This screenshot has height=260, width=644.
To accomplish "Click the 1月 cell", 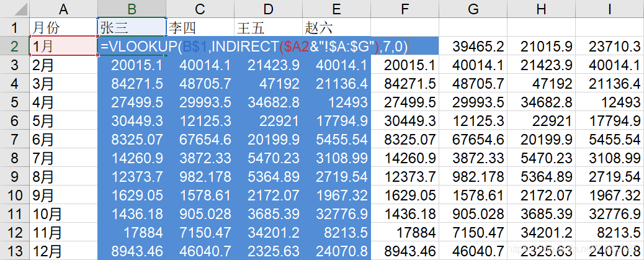I will click(63, 47).
